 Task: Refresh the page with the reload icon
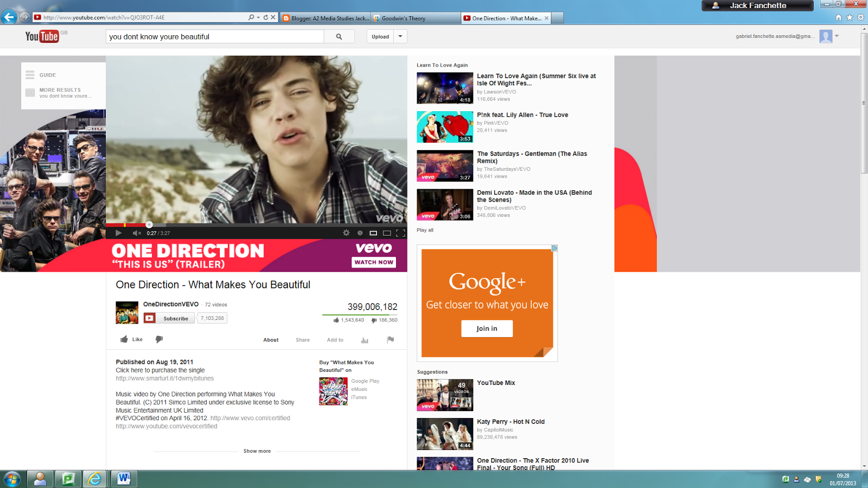coord(266,17)
